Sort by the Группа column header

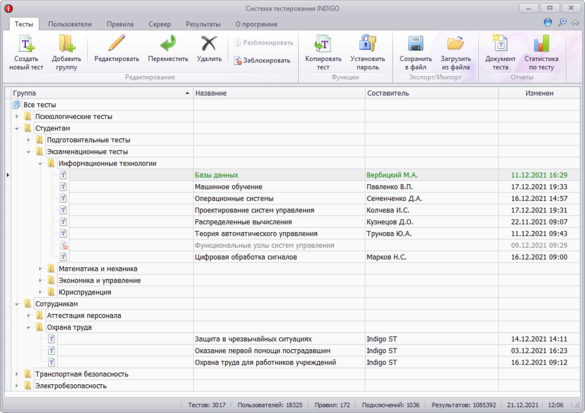[101, 93]
